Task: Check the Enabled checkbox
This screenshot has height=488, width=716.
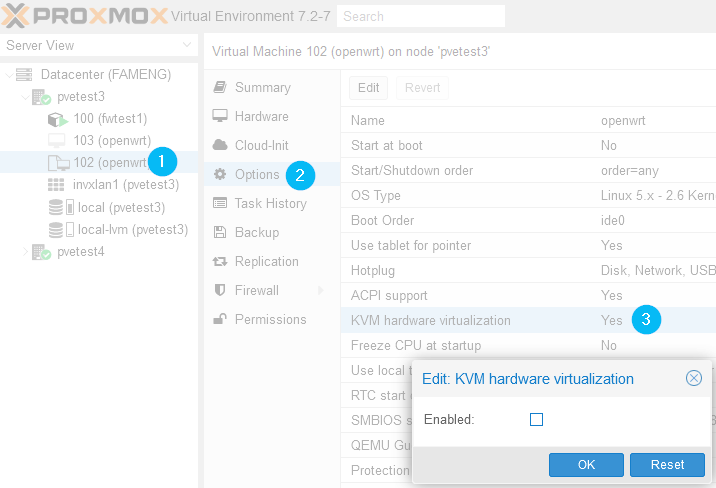Action: click(x=537, y=420)
